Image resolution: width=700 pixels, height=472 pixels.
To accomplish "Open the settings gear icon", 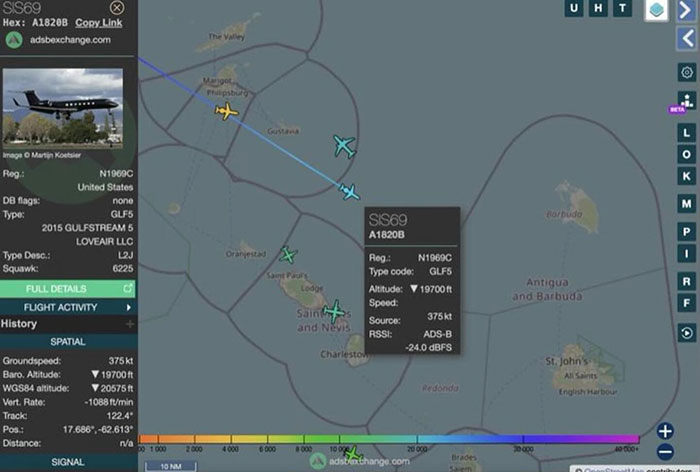I will tap(687, 72).
